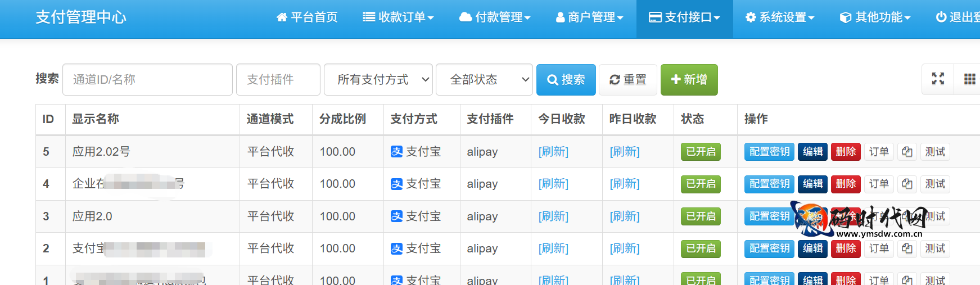Refresh 今日收款 for 应用2.0 row
980x285 pixels.
coord(553,216)
